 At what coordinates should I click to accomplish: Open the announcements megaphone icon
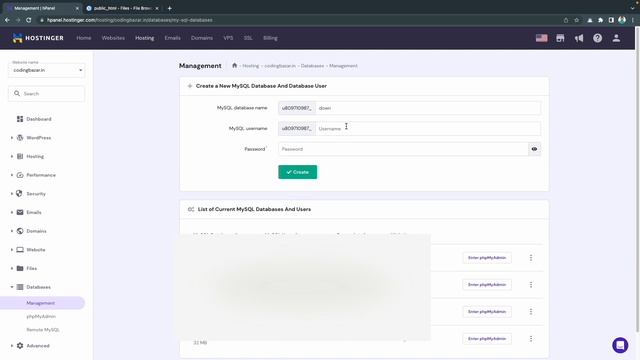[579, 38]
